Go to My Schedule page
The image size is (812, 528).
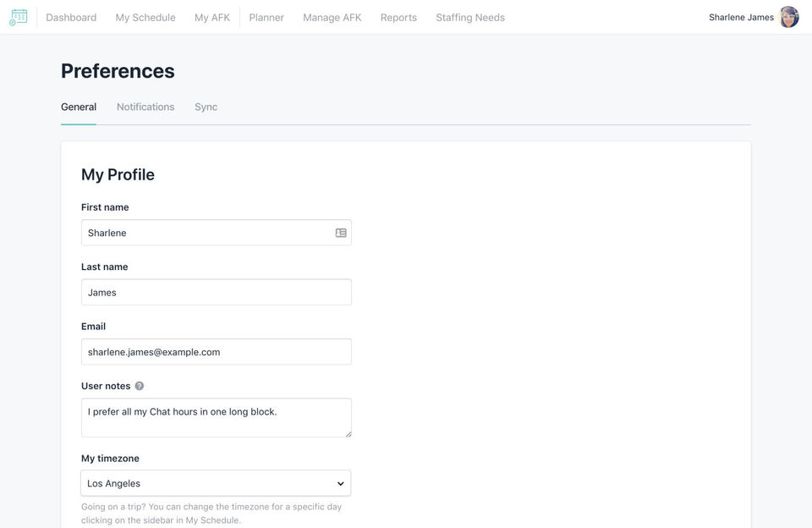pyautogui.click(x=145, y=17)
